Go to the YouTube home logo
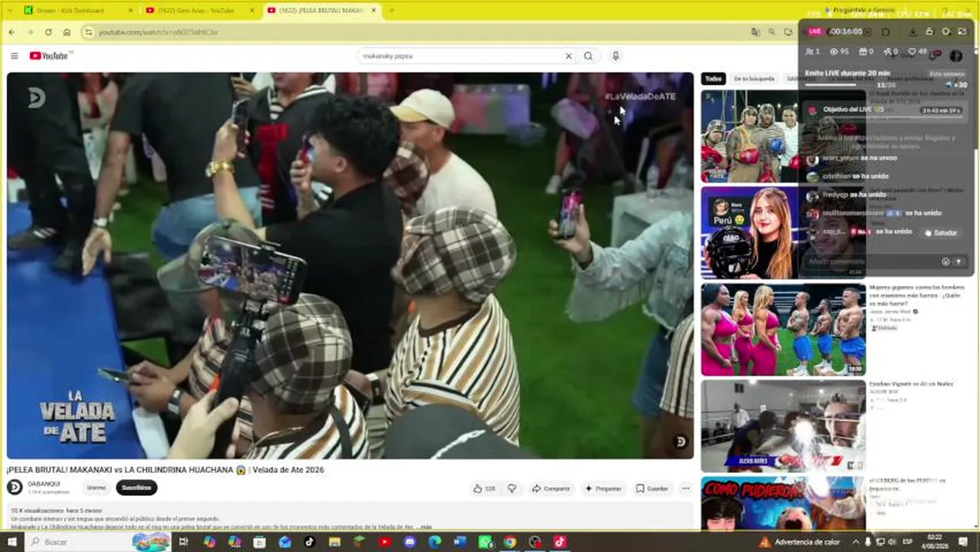This screenshot has width=980, height=552. [x=49, y=55]
